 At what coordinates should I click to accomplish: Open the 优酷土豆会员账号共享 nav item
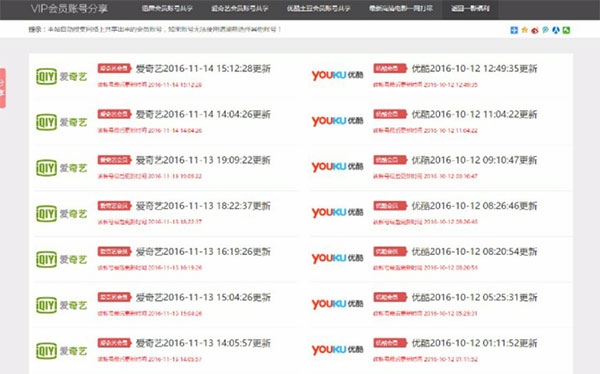tap(319, 8)
